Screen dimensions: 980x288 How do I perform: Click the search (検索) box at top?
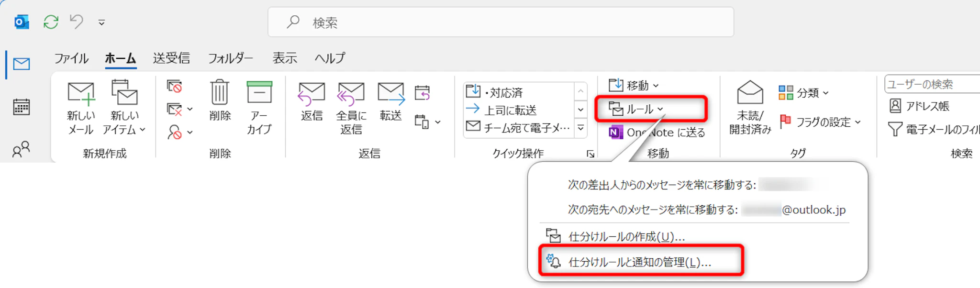point(500,22)
